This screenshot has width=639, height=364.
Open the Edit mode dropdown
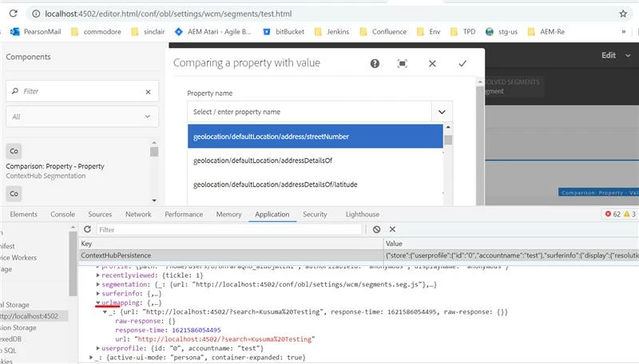point(616,55)
